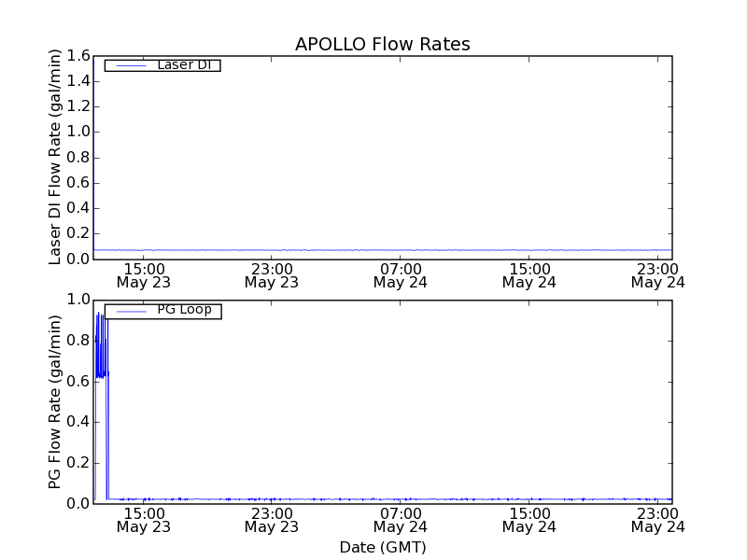Select the PG Loop legend label

pyautogui.click(x=184, y=310)
